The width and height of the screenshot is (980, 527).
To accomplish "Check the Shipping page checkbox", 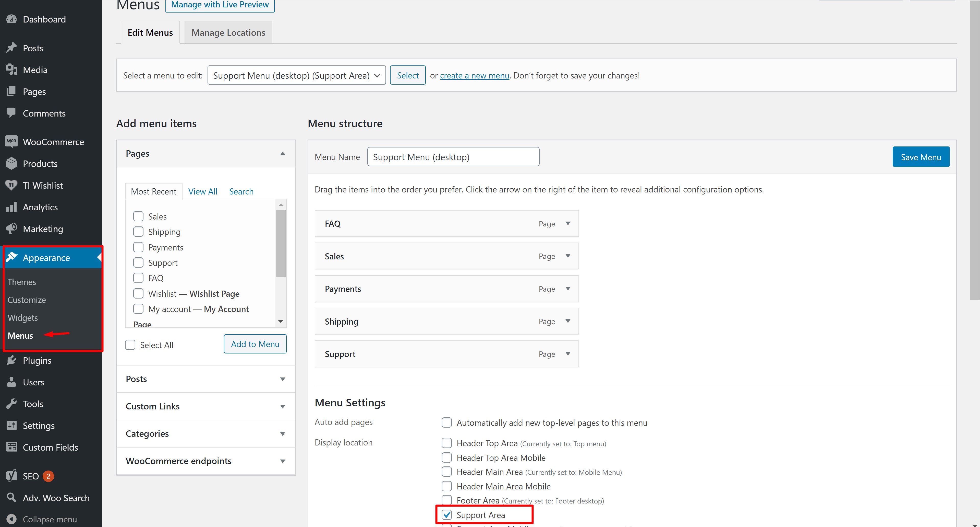I will pyautogui.click(x=138, y=232).
